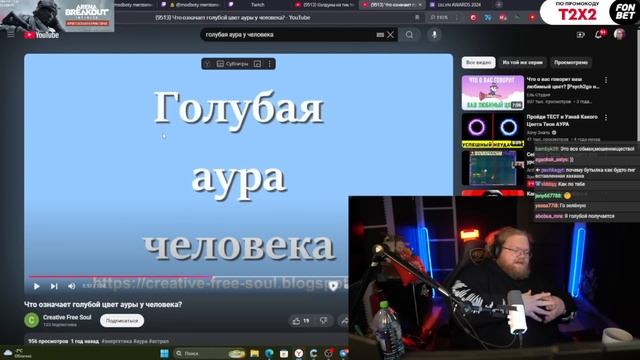This screenshot has width=640, height=360.
Task: Open the weather widget on the taskbar
Action: click(17, 353)
